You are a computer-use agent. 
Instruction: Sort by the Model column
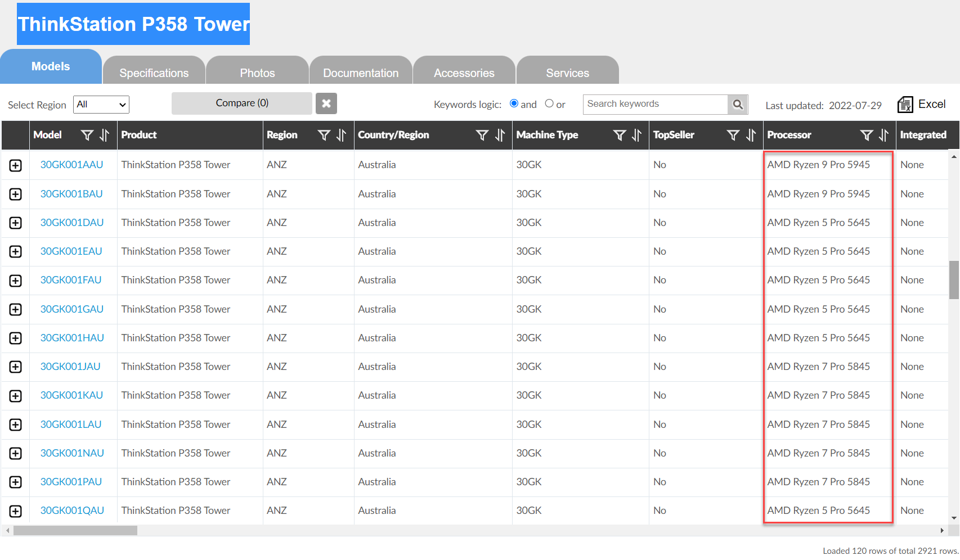click(x=104, y=136)
